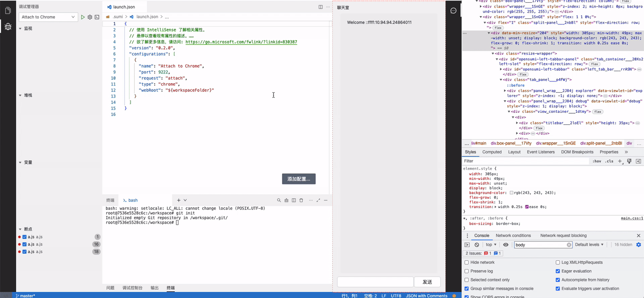This screenshot has width=644, height=298.
Task: Click the 添加配置... add configuration button
Action: pyautogui.click(x=299, y=179)
